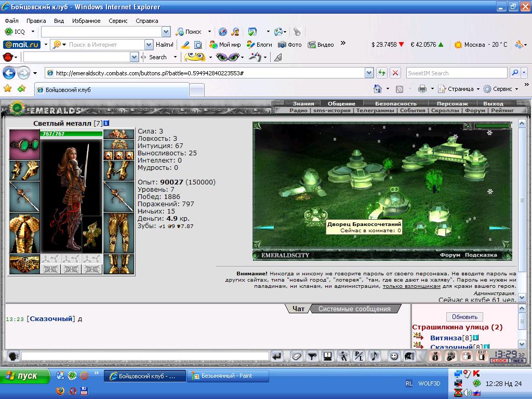The image size is (532, 399).
Task: Toggle the map sound icon next to volume bar
Action: point(468,126)
